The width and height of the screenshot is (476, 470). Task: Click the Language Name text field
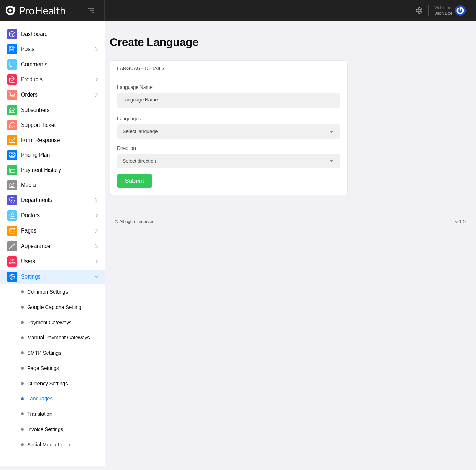click(x=229, y=100)
